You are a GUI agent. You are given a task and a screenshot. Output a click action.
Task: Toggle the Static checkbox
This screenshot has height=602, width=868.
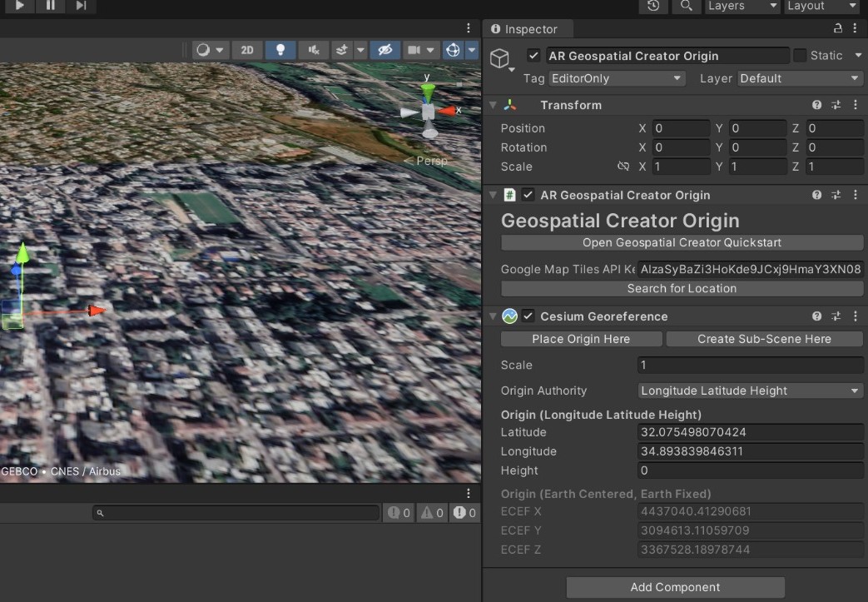click(x=800, y=56)
